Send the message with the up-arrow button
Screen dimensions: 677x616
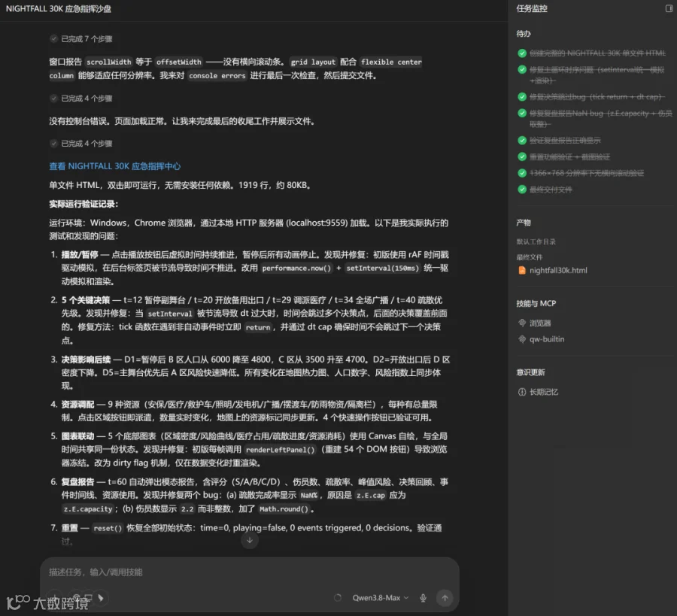[x=445, y=598]
